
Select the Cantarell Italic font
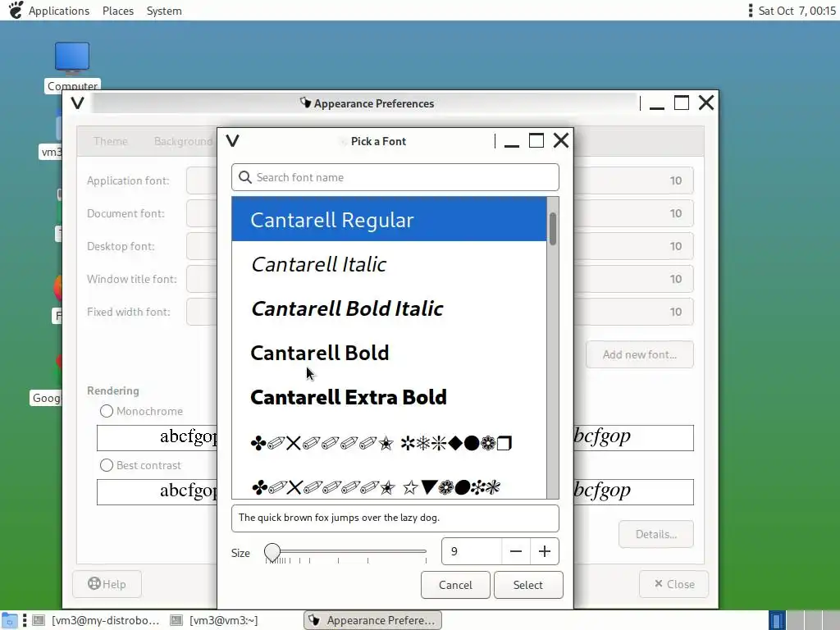tap(390, 264)
